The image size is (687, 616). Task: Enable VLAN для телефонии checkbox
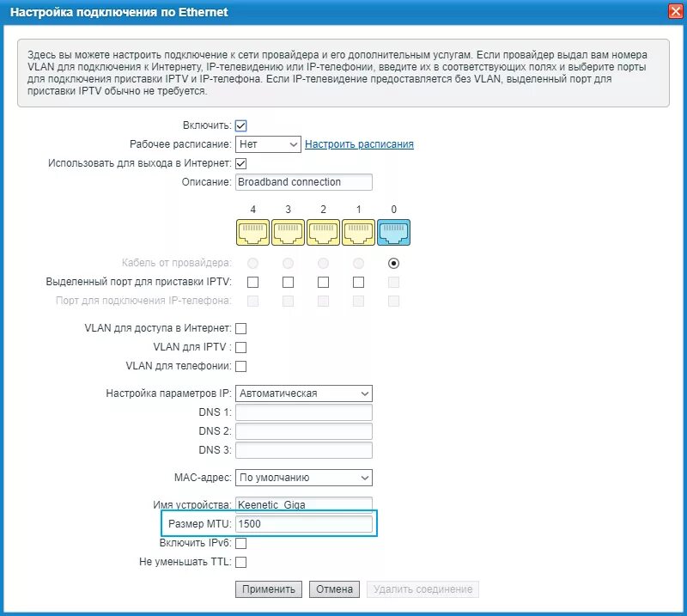[241, 366]
